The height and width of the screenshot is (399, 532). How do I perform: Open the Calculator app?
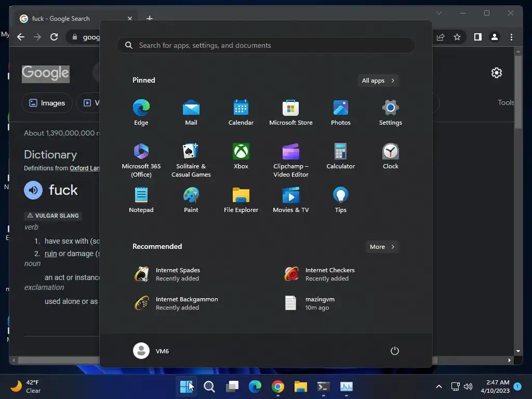tap(341, 156)
